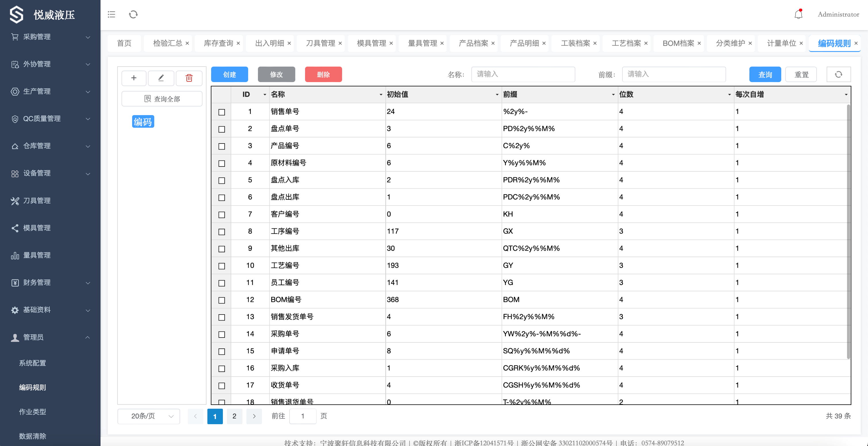Go to page 2 of the table
868x446 pixels.
235,416
